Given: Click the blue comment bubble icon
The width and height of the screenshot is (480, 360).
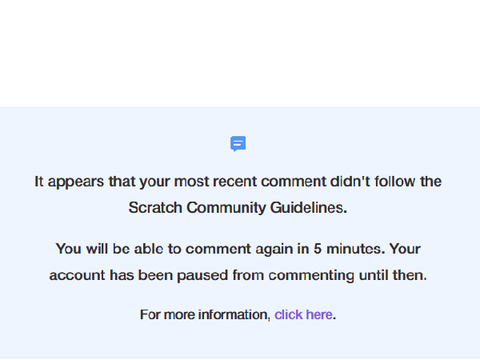Looking at the screenshot, I should tap(238, 144).
